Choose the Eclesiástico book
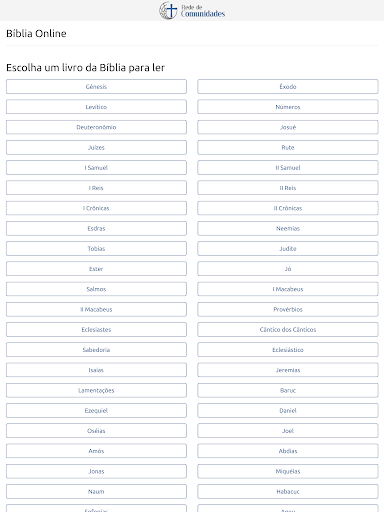This screenshot has width=384, height=512. click(x=288, y=350)
